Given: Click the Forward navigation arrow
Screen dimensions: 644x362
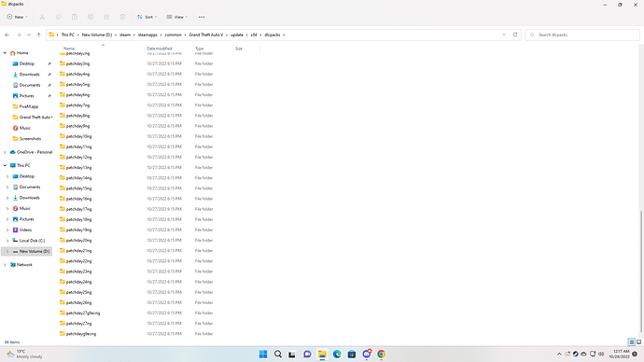Looking at the screenshot, I should pyautogui.click(x=19, y=35).
